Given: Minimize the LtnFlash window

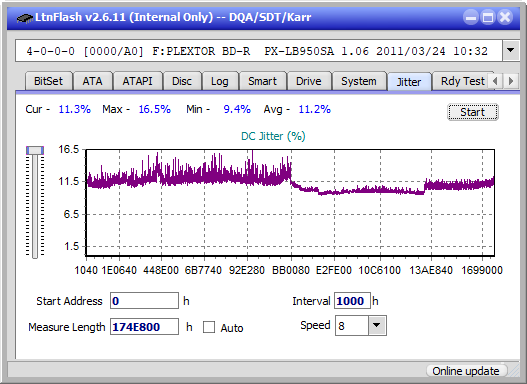Looking at the screenshot, I should point(471,17).
